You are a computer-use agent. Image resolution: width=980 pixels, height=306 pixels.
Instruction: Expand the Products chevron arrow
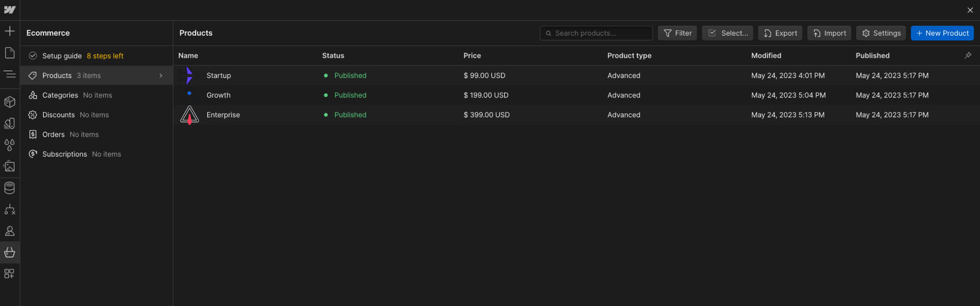coord(161,75)
